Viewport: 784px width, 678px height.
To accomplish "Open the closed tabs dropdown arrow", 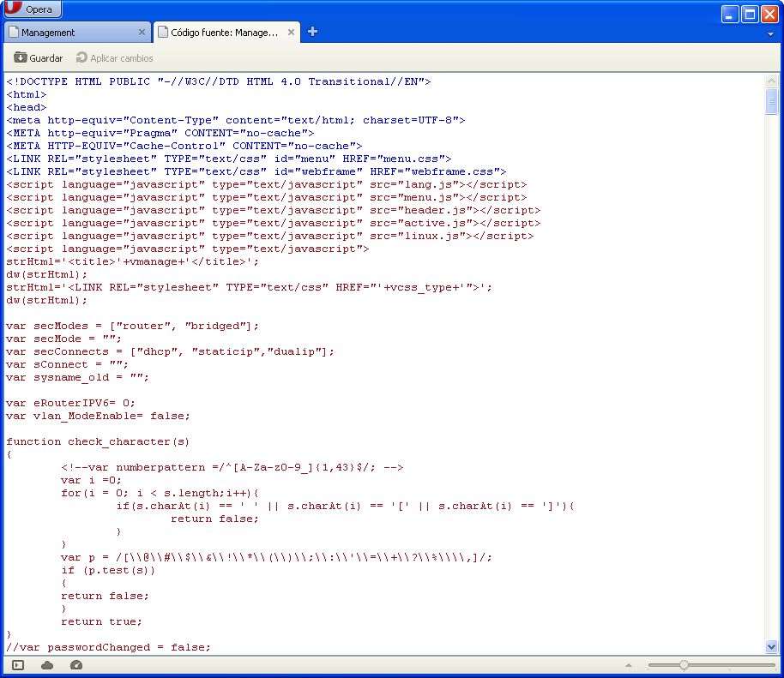I will (x=770, y=34).
